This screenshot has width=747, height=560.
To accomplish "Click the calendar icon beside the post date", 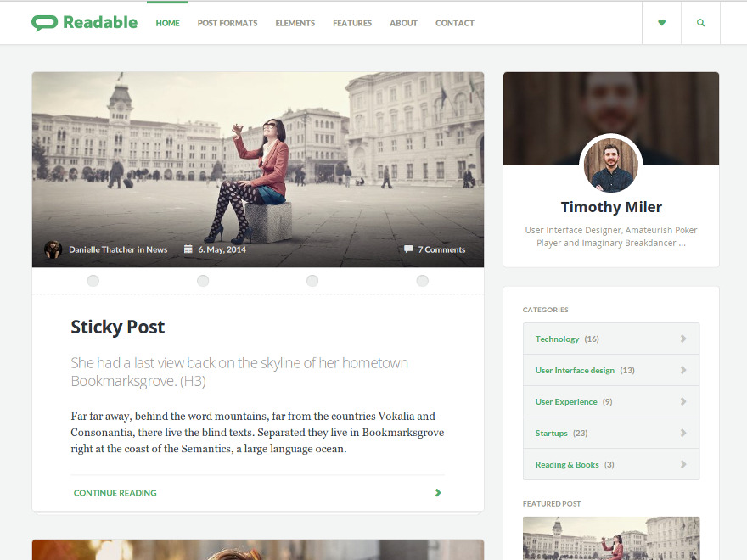I will [188, 249].
